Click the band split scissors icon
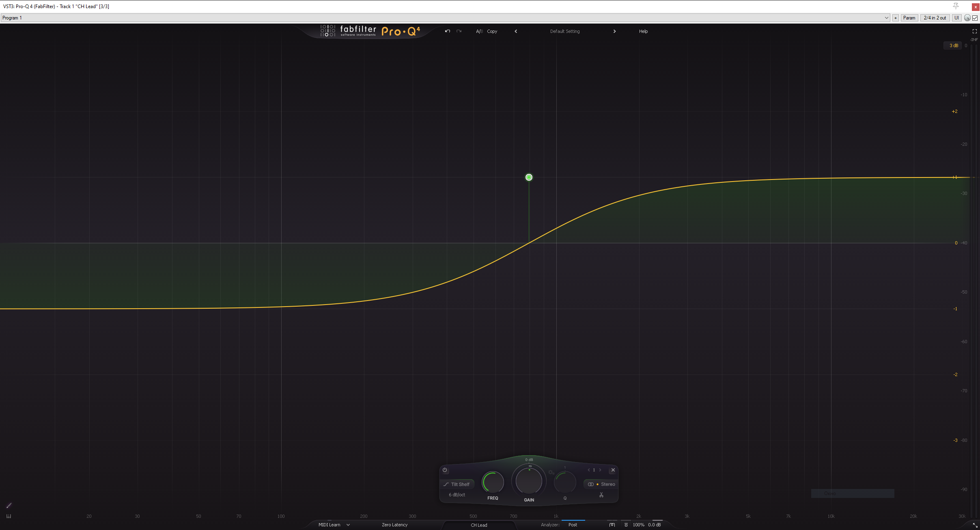 (601, 495)
